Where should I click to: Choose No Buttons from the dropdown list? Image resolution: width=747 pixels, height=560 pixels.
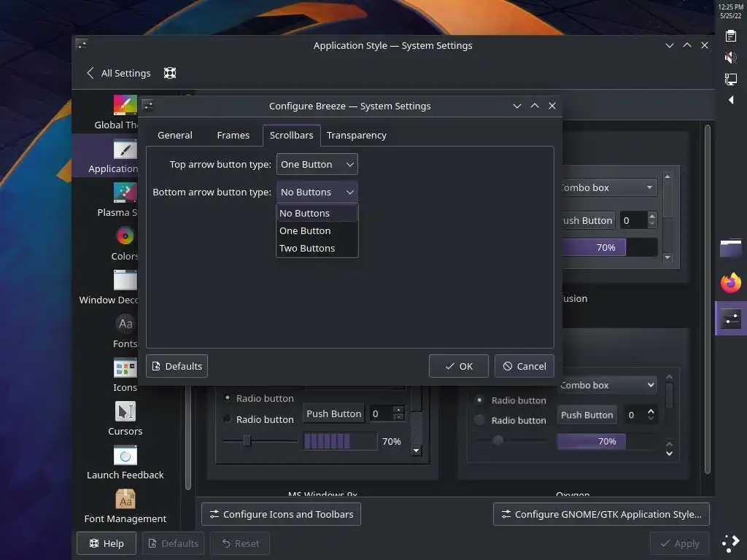(x=317, y=214)
